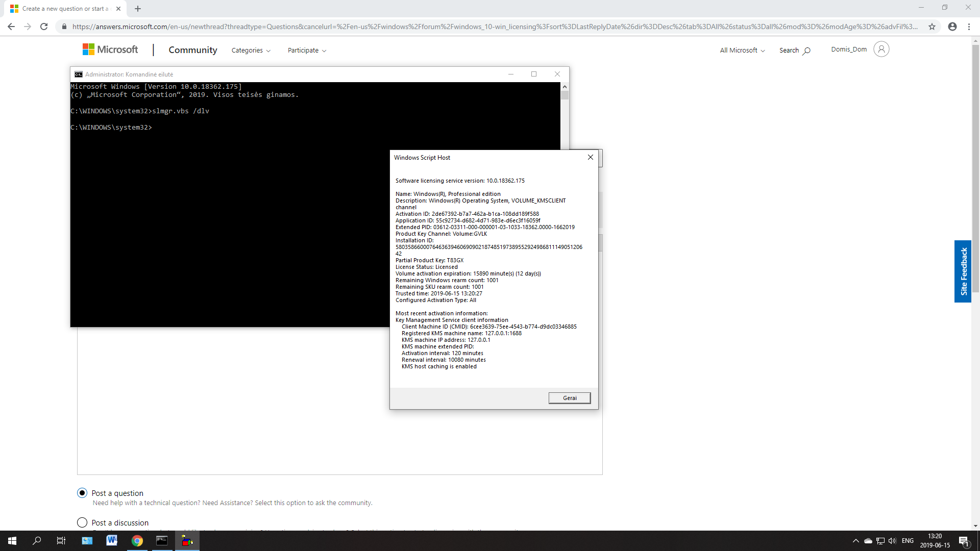The height and width of the screenshot is (551, 980).
Task: Go back using browser back arrow
Action: pyautogui.click(x=11, y=27)
